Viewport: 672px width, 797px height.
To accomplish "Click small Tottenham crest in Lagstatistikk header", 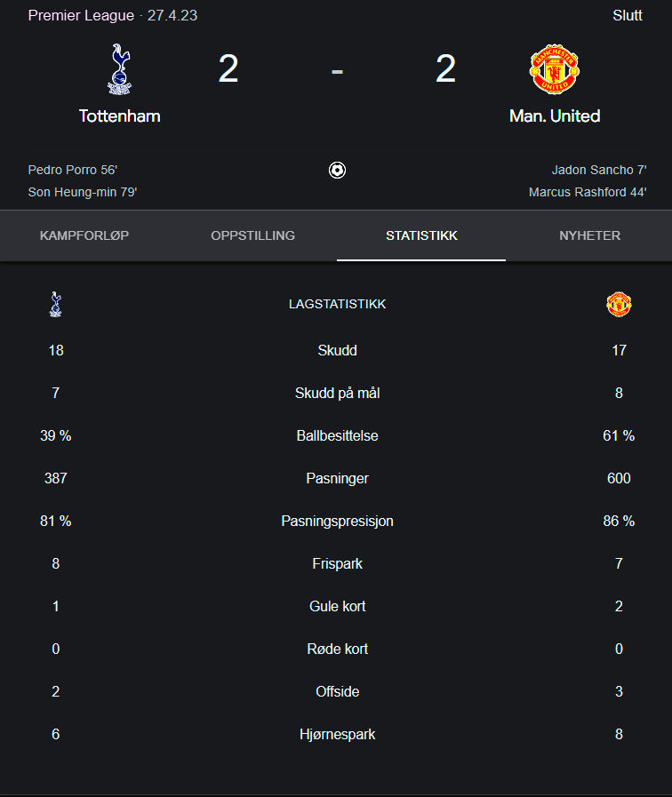I will (x=56, y=304).
